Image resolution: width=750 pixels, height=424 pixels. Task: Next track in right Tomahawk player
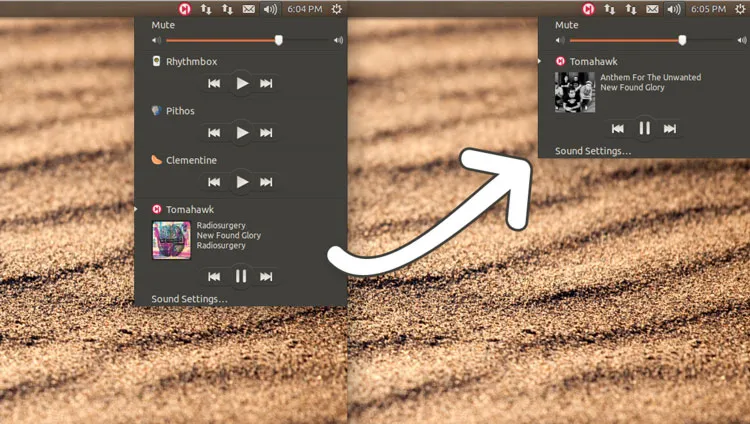pos(670,128)
